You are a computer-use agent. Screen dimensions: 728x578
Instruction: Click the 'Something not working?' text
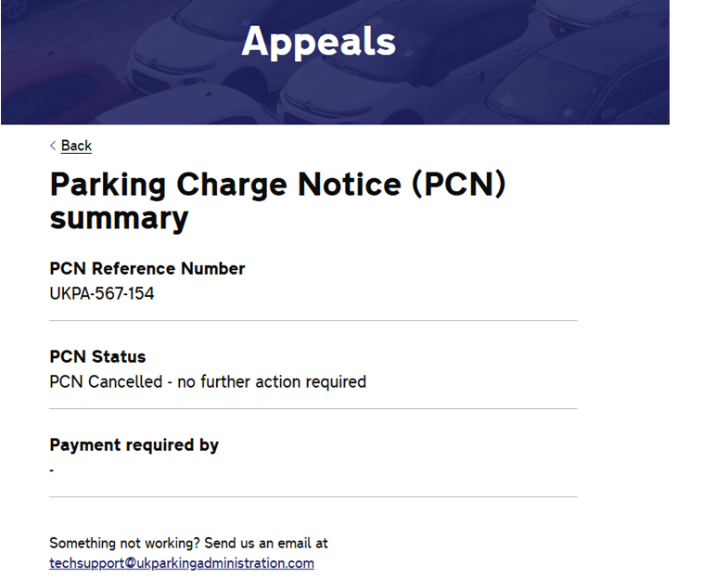114,543
